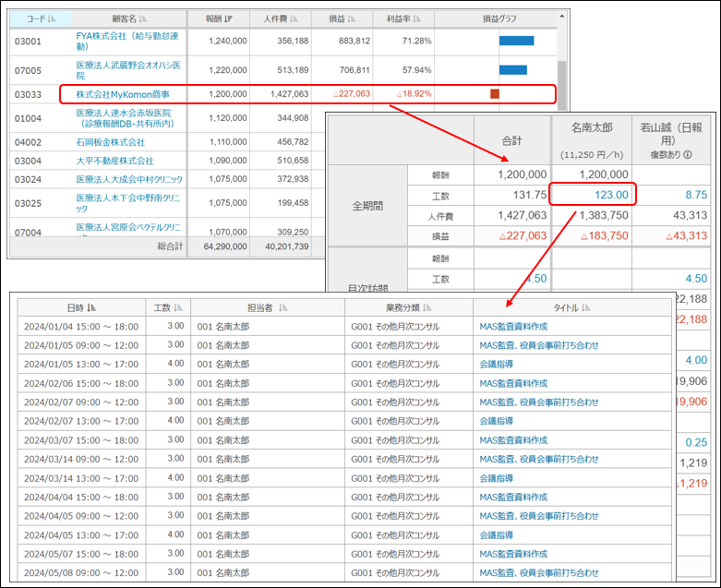Open 会議指導 entry dated 2024/01/05 13:00

pyautogui.click(x=497, y=364)
